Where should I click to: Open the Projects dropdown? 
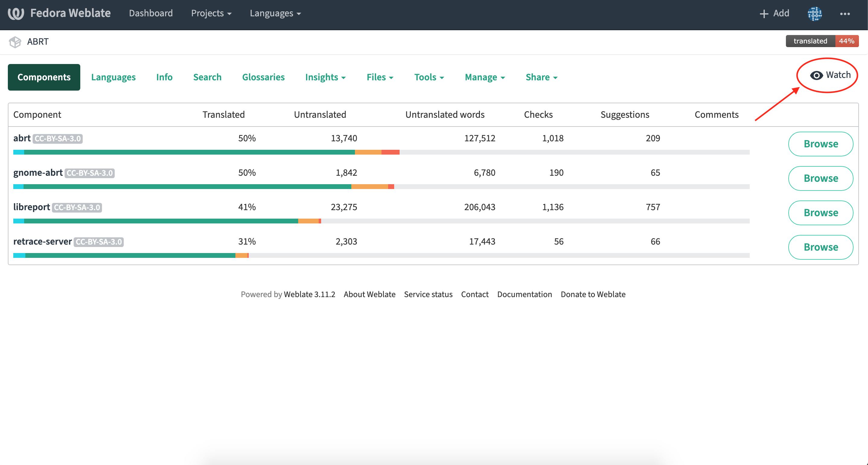[x=211, y=13]
